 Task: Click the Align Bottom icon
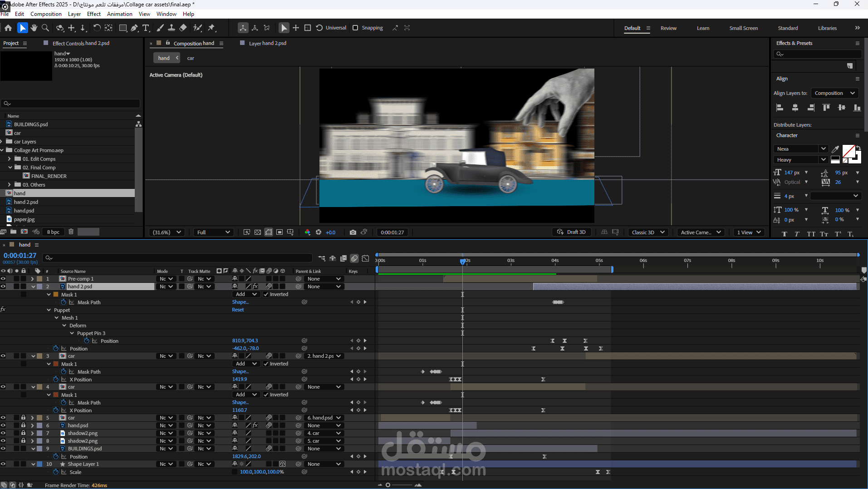coord(857,108)
